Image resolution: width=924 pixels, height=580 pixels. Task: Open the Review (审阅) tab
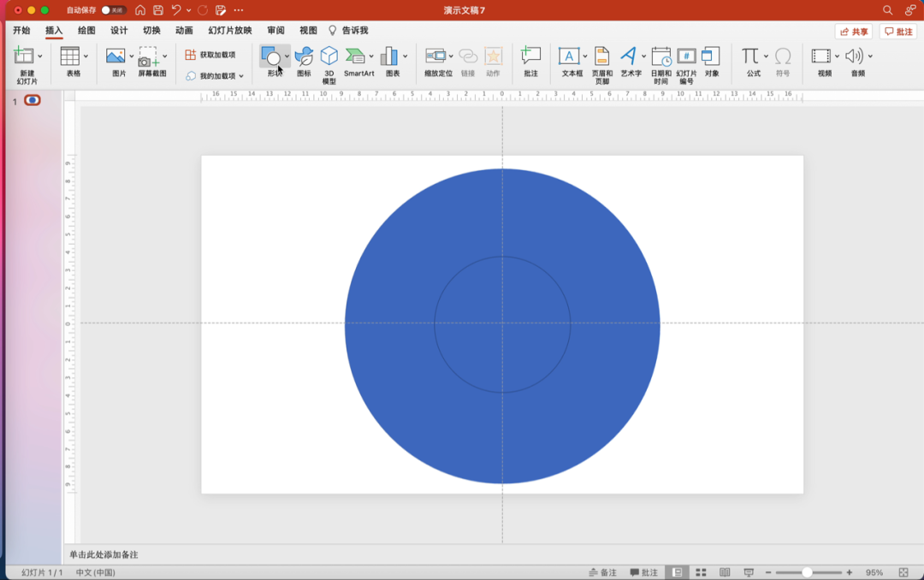pos(275,31)
